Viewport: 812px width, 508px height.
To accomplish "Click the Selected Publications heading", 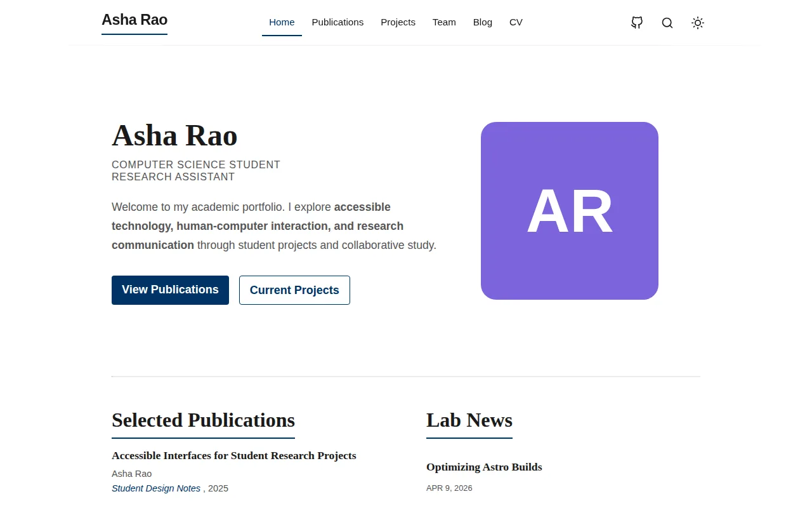I will pos(203,420).
